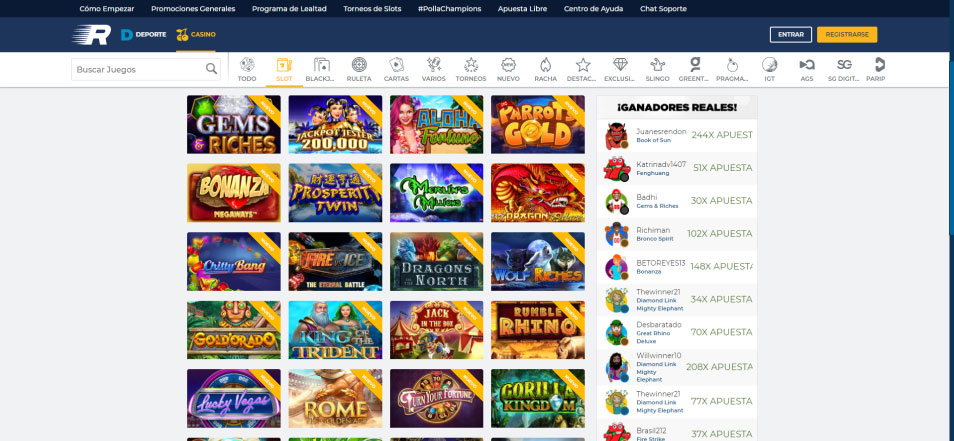This screenshot has height=441, width=954.
Task: Click Bronco Spirit winner game link
Action: tap(655, 239)
